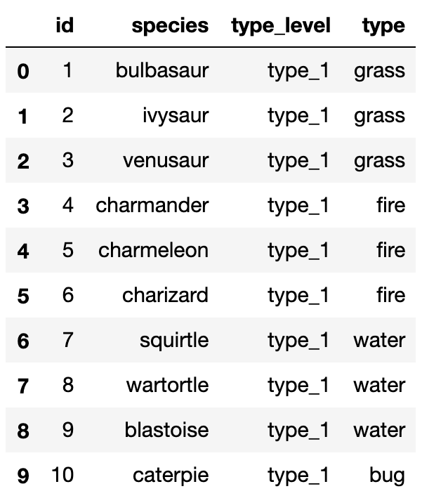Click the 'id' column header
This screenshot has height=503, width=448.
pyautogui.click(x=64, y=26)
